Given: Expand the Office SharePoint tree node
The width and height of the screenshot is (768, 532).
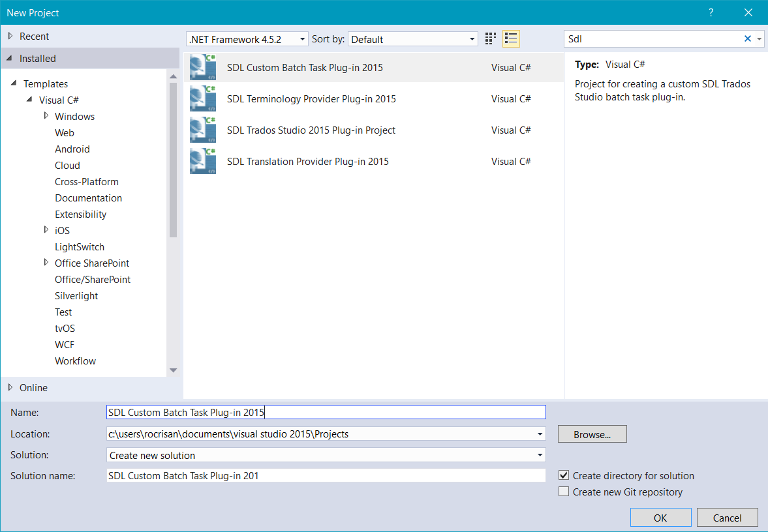Looking at the screenshot, I should coord(46,263).
